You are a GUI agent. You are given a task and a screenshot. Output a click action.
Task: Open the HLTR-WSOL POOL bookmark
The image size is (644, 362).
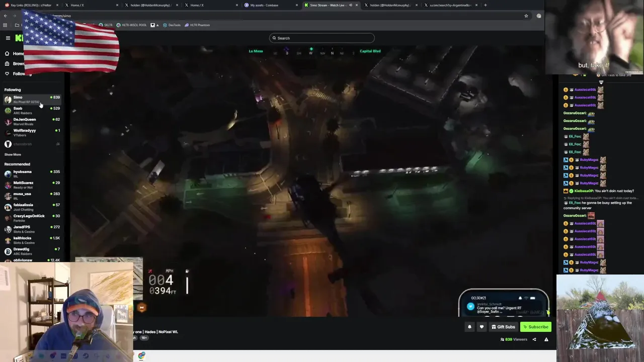coord(132,25)
